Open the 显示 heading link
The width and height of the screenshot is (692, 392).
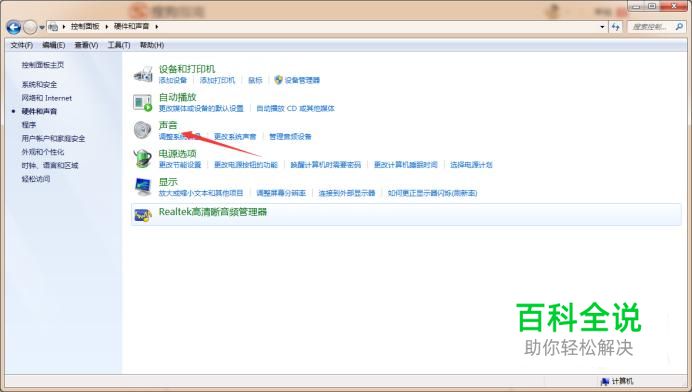168,182
